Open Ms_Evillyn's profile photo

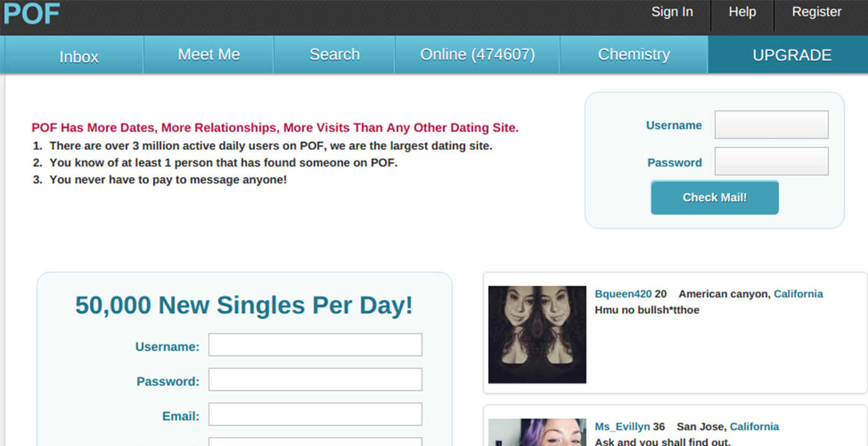pyautogui.click(x=537, y=432)
